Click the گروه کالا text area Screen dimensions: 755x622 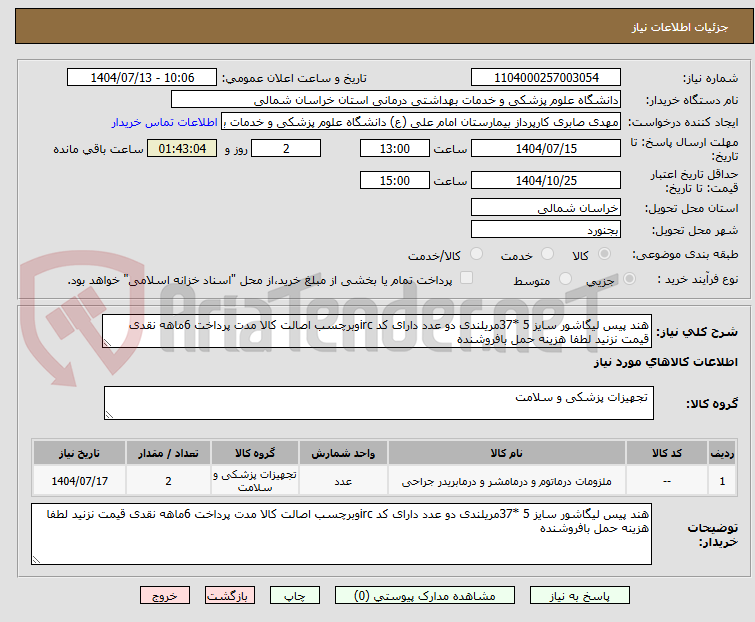[x=378, y=403]
